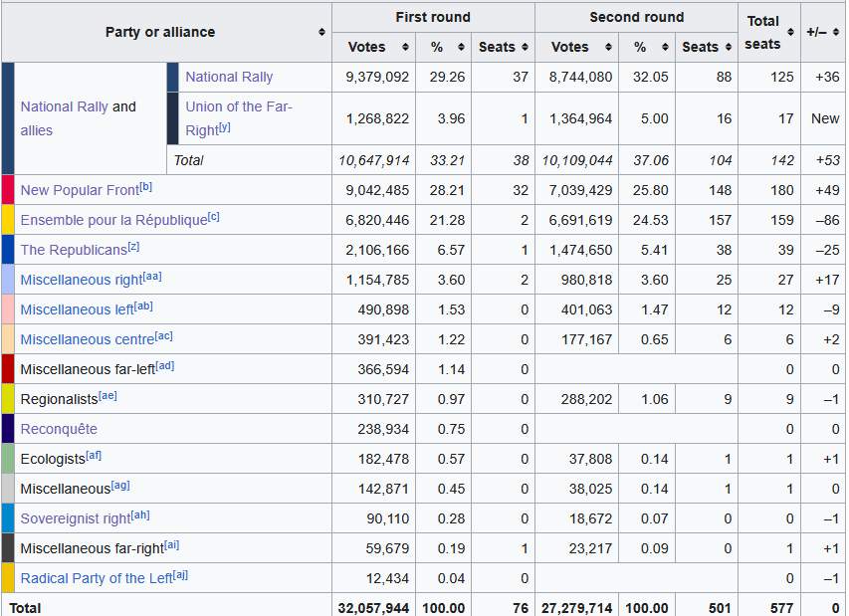Select Ecologists second round votes 37,808

point(591,459)
